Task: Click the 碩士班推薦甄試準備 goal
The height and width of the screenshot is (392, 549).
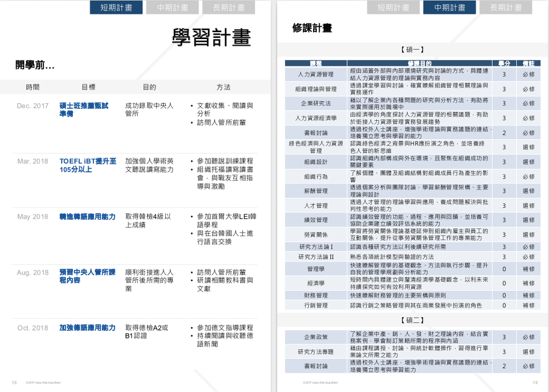Action: click(x=84, y=110)
